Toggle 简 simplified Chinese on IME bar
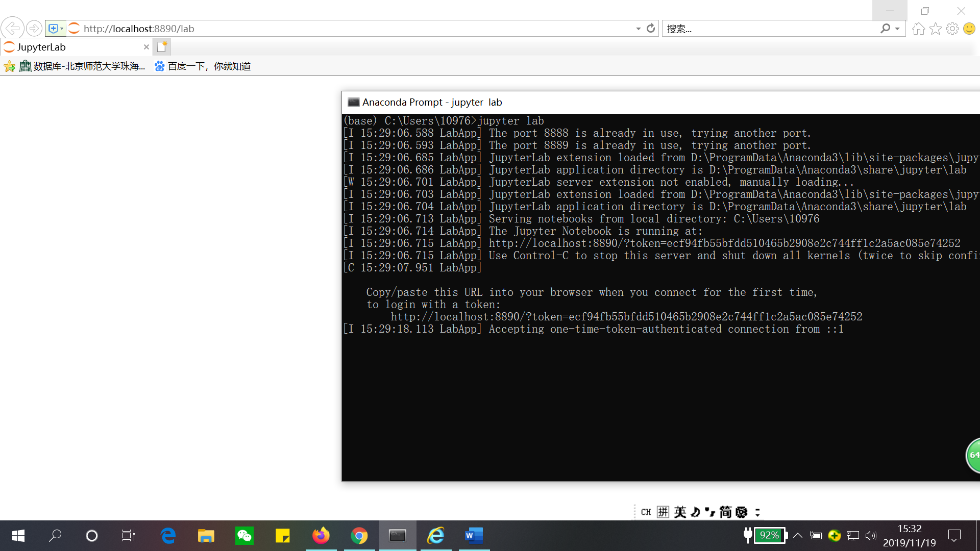 [725, 512]
